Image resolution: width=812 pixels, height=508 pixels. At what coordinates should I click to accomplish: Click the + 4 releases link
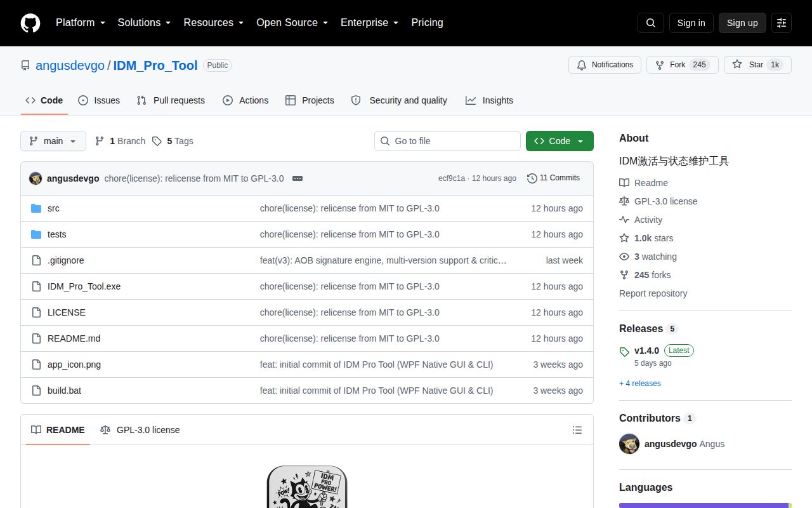click(x=640, y=384)
